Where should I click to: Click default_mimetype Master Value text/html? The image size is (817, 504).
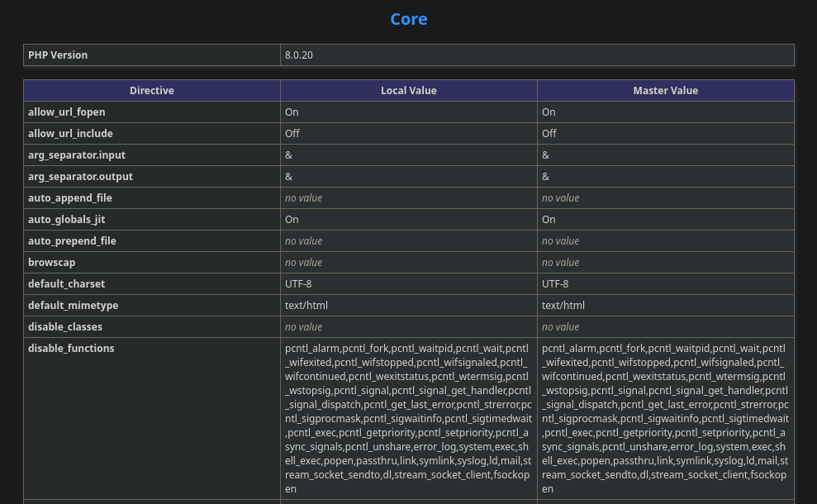[563, 306]
